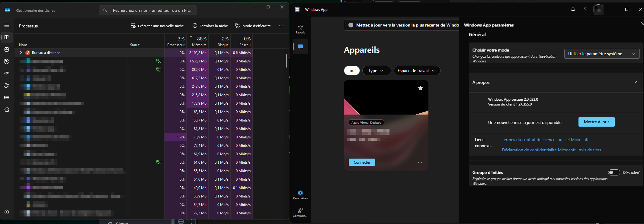The image size is (644, 224).
Task: Sort processes by Processeur column
Action: tap(176, 41)
